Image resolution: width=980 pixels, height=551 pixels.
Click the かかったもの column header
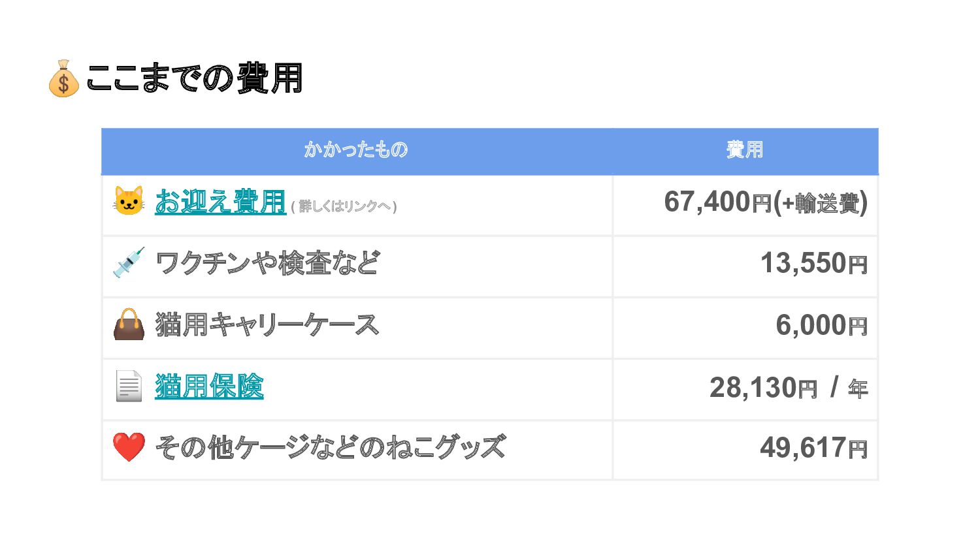pos(357,150)
